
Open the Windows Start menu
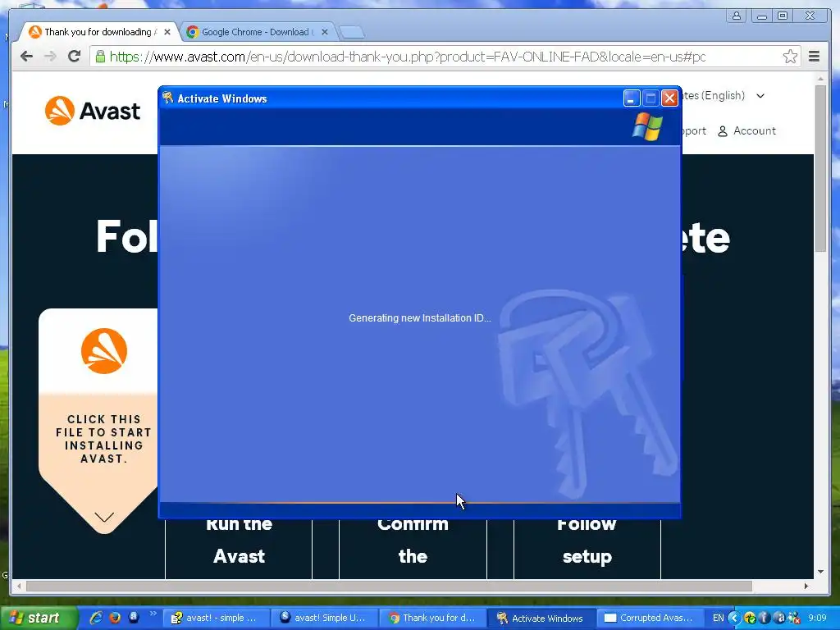(x=39, y=619)
